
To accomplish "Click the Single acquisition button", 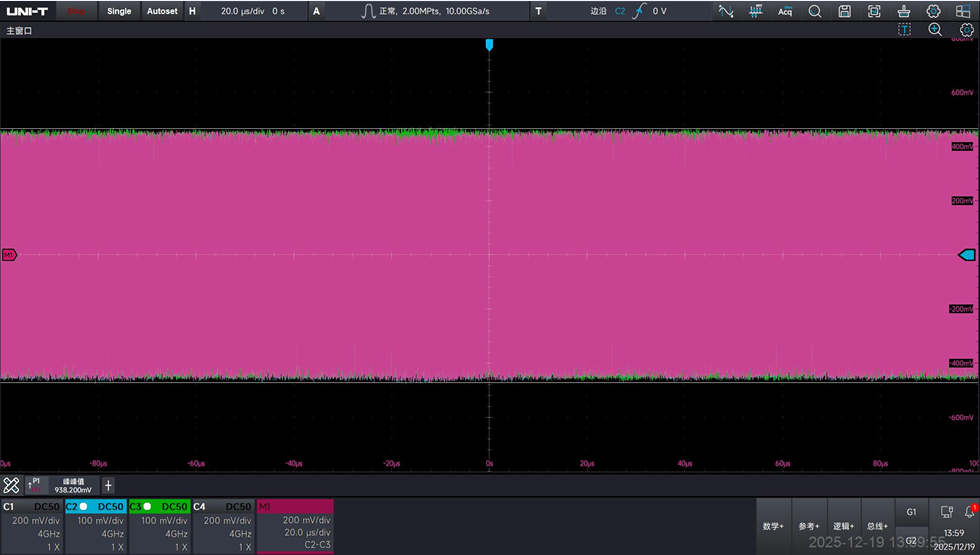I will click(119, 11).
